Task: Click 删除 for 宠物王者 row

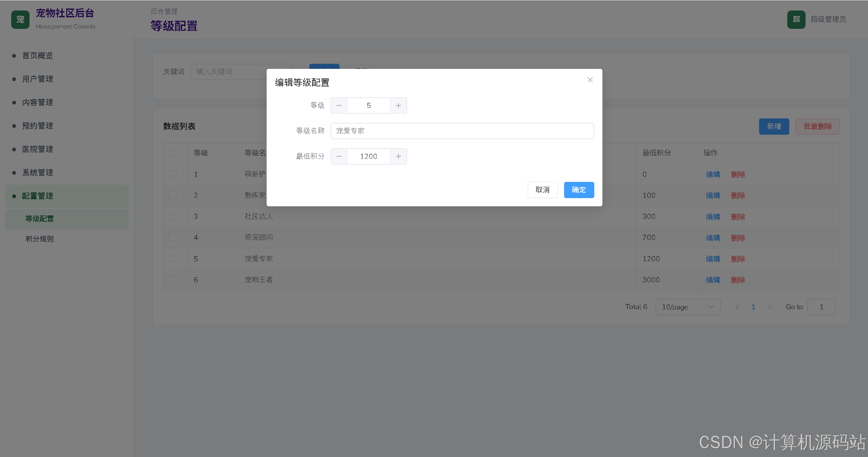Action: [x=738, y=280]
